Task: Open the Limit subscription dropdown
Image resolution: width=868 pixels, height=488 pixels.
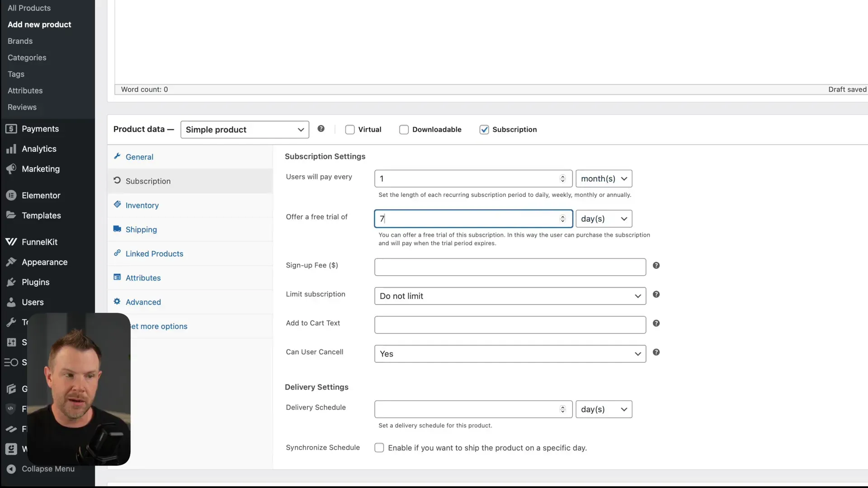Action: tap(510, 296)
